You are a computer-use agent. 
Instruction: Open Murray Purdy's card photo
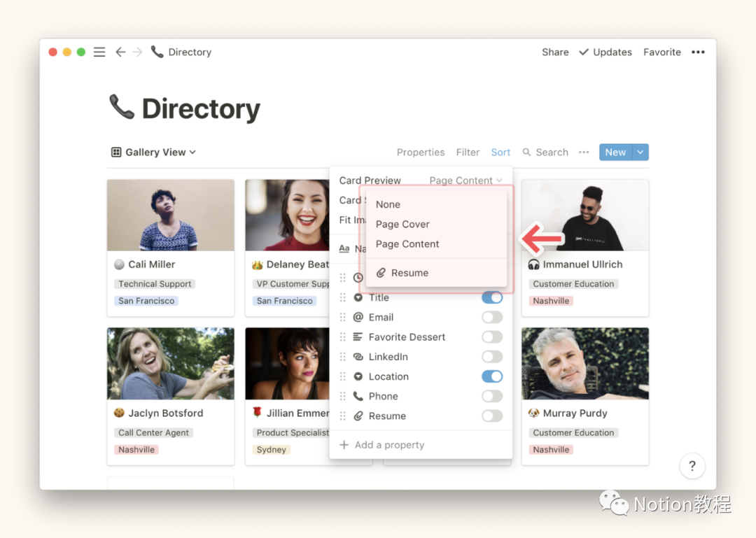point(584,364)
